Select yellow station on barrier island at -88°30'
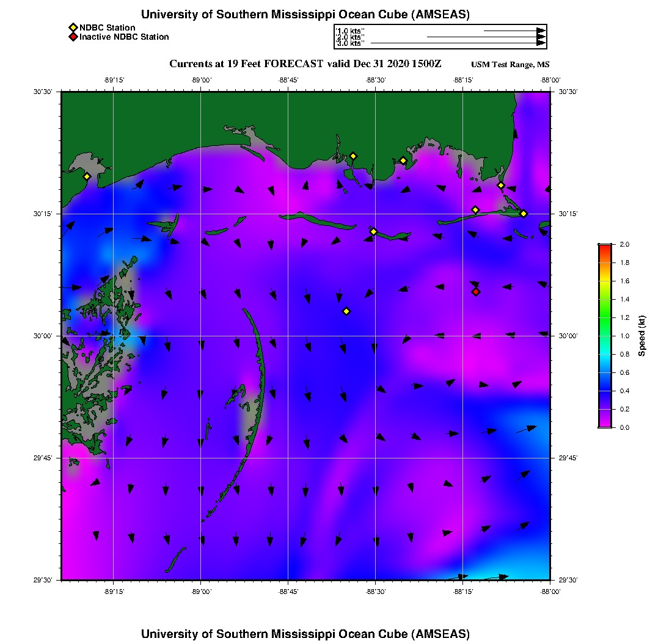Viewport: 672px width, 641px height. 373,231
